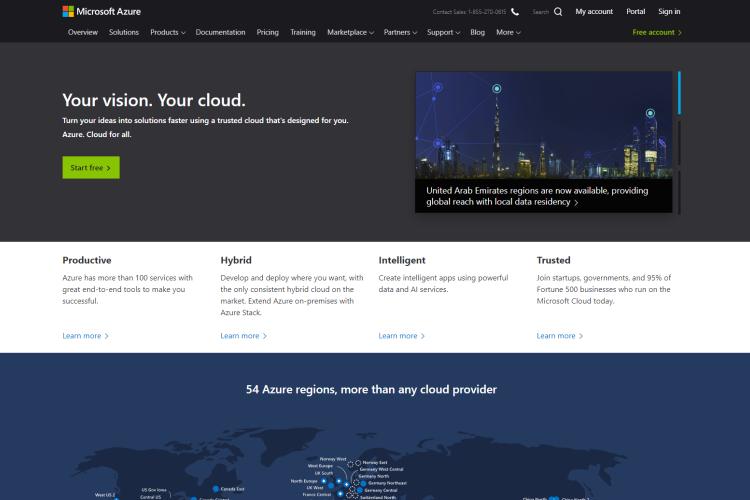Image resolution: width=750 pixels, height=500 pixels.
Task: Click the Free account link
Action: 657,32
